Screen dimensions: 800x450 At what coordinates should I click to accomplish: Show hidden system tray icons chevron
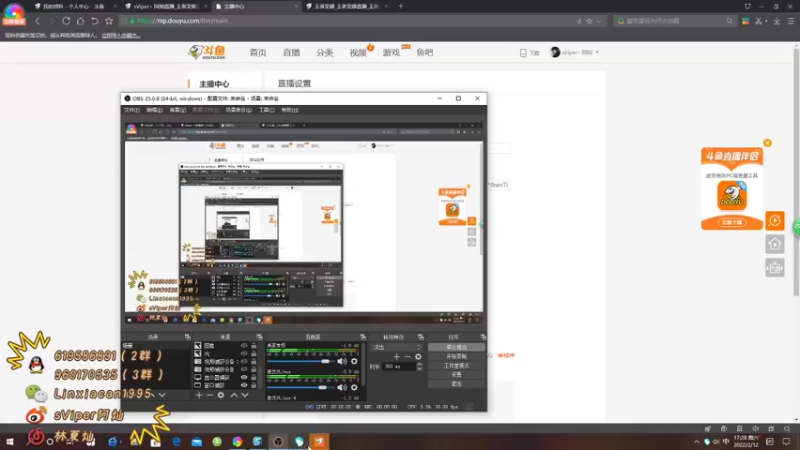tap(696, 441)
